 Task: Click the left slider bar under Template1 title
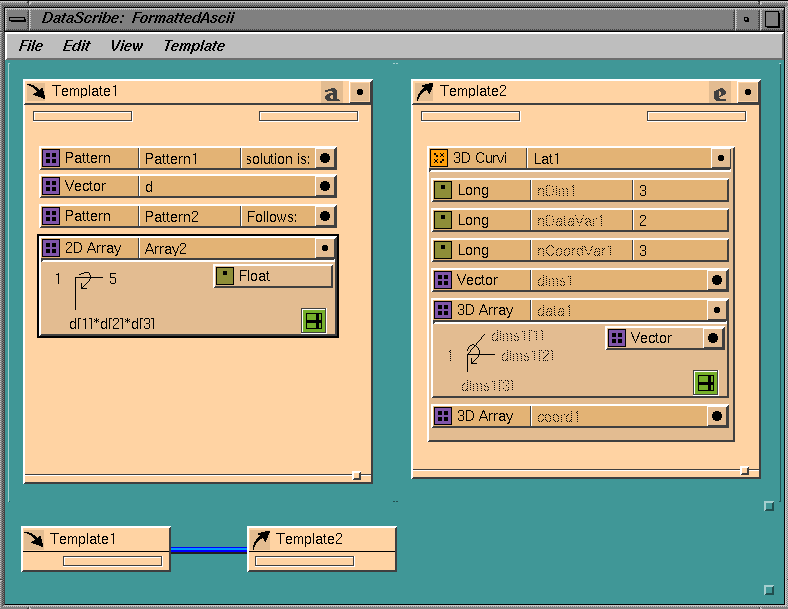tap(82, 116)
